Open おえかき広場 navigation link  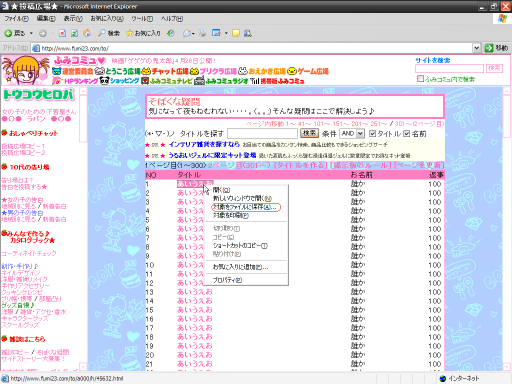(x=262, y=71)
